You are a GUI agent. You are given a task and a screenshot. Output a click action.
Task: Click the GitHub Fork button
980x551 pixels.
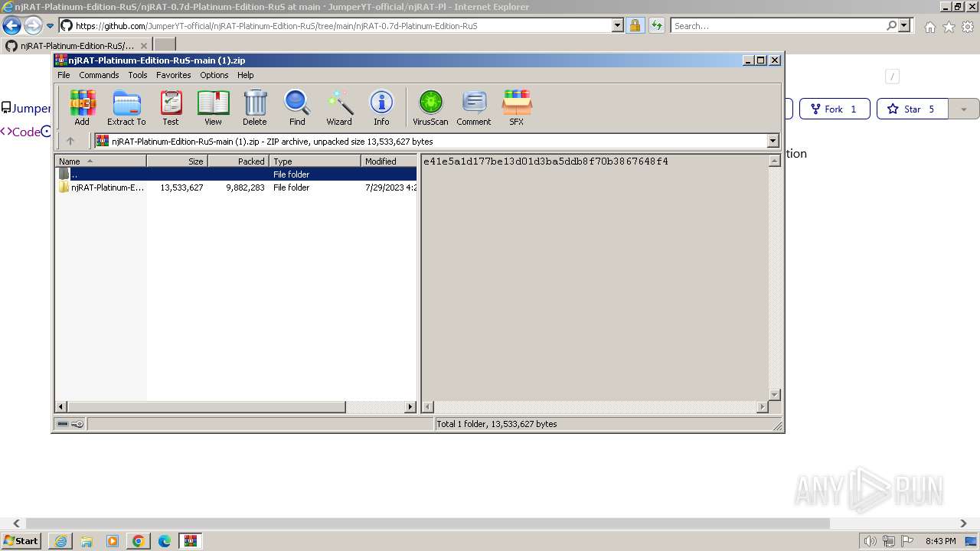coord(835,109)
